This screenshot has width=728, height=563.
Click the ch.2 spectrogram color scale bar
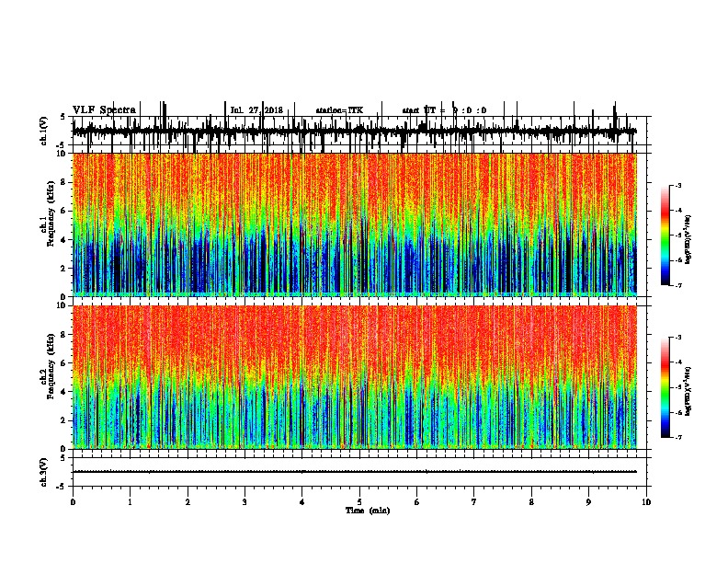tap(665, 387)
